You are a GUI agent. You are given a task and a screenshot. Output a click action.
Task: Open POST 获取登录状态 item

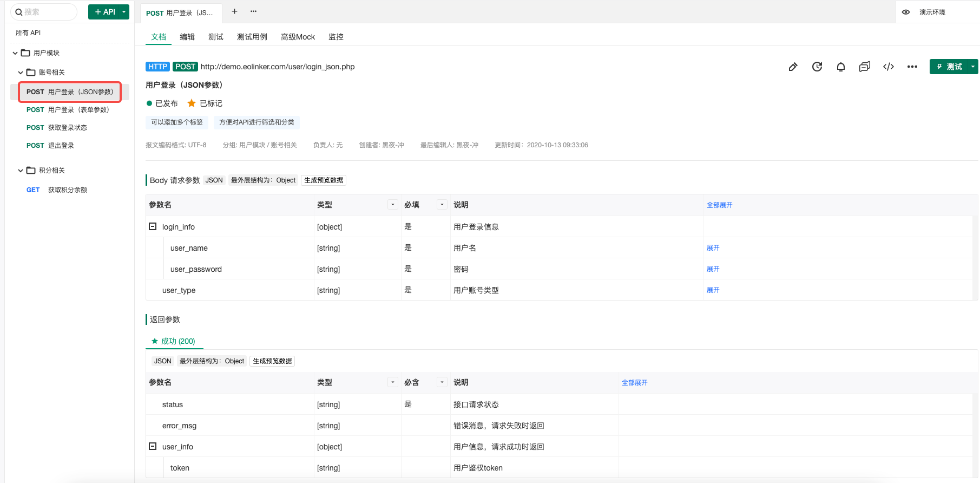[57, 128]
